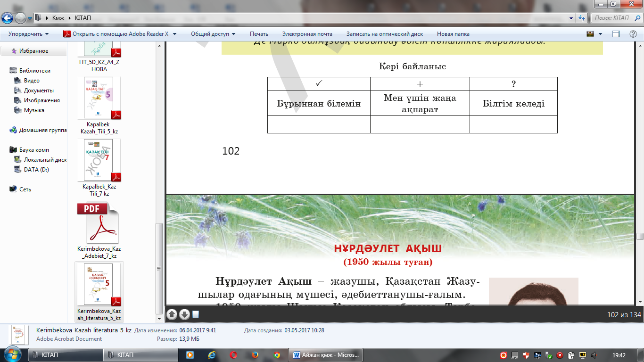
Task: Click Электронная почта in the toolbar
Action: pyautogui.click(x=307, y=34)
